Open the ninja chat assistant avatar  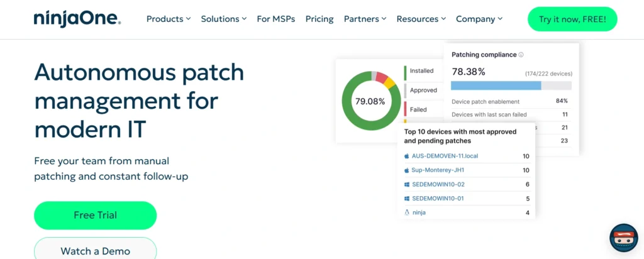[x=623, y=238]
